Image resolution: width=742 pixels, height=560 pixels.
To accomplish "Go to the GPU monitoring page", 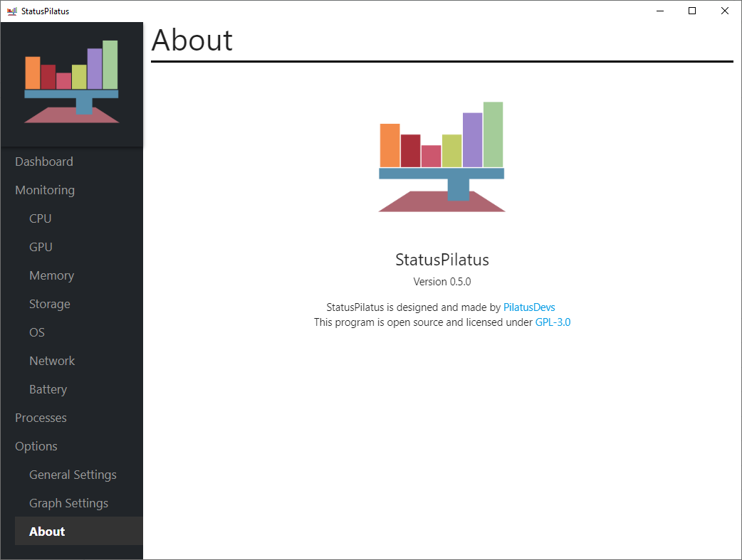I will [78, 247].
